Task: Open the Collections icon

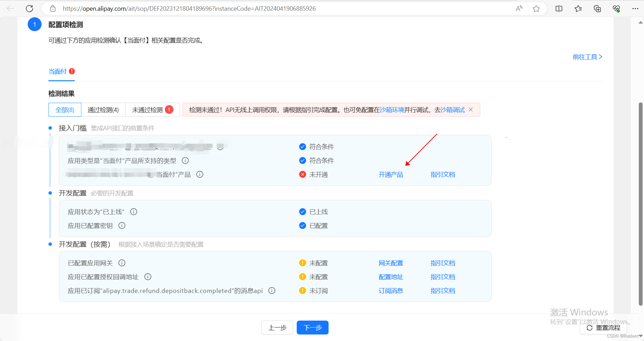Action: [597, 9]
